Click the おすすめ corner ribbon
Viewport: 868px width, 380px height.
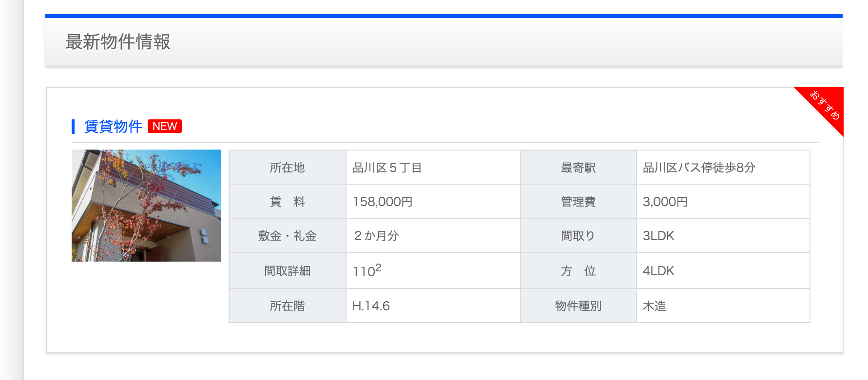coord(825,105)
